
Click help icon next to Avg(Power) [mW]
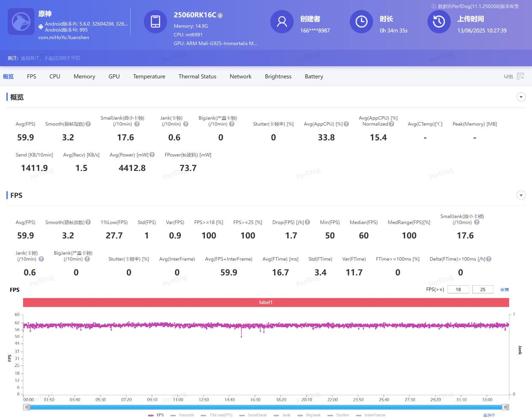point(152,155)
